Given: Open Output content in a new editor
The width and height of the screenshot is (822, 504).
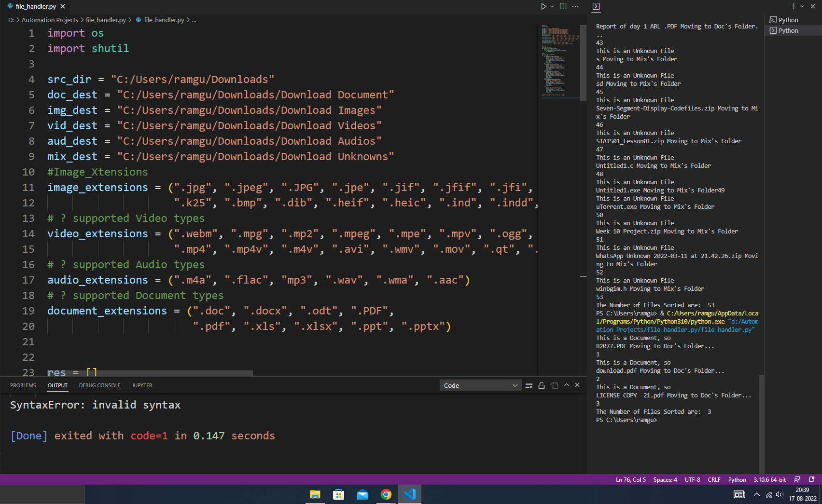Looking at the screenshot, I should point(554,385).
